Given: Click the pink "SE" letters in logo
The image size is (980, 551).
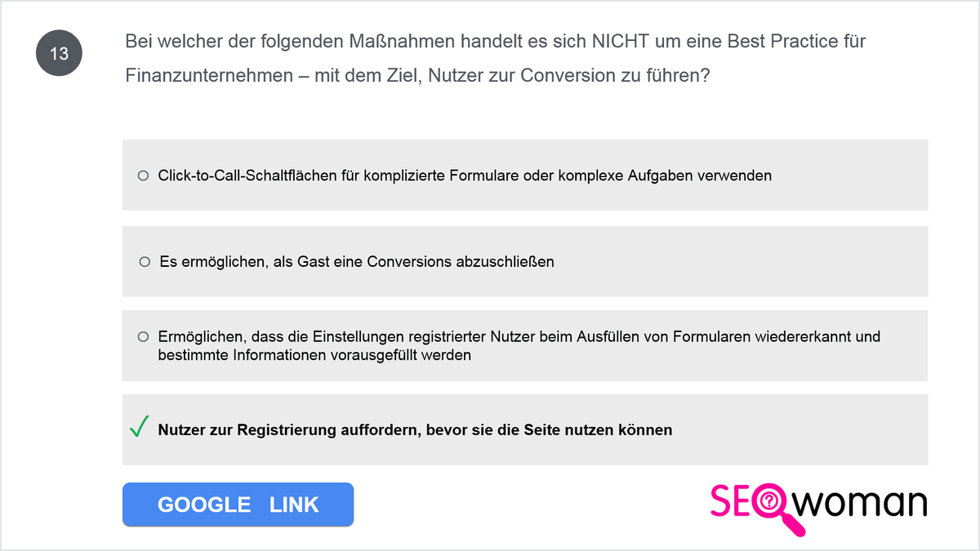Looking at the screenshot, I should (x=729, y=502).
